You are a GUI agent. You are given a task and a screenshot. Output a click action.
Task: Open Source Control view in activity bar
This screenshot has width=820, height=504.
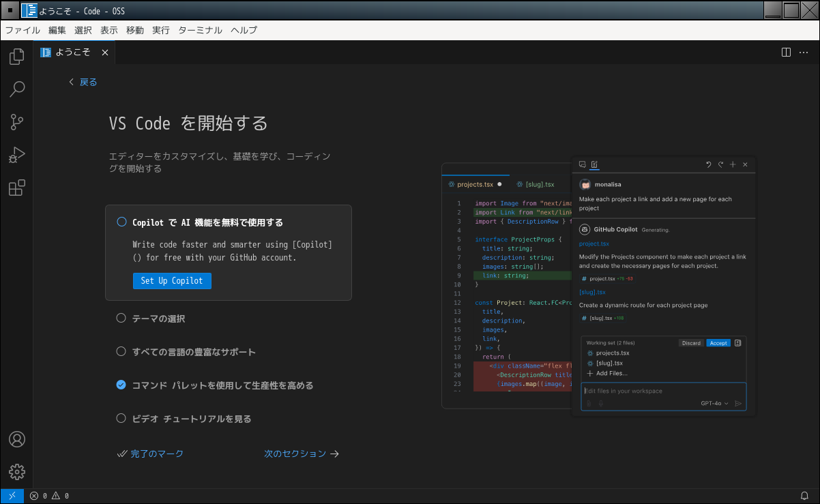pos(17,122)
